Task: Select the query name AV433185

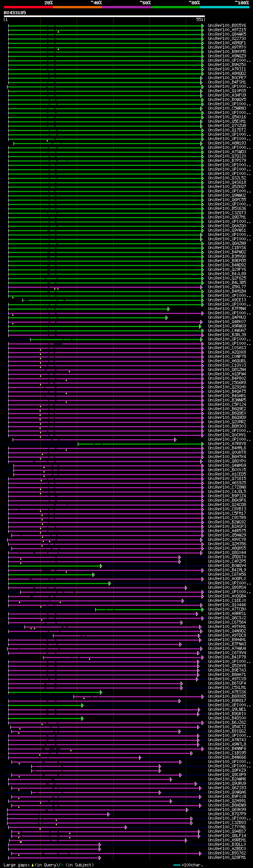Action: click(15, 13)
